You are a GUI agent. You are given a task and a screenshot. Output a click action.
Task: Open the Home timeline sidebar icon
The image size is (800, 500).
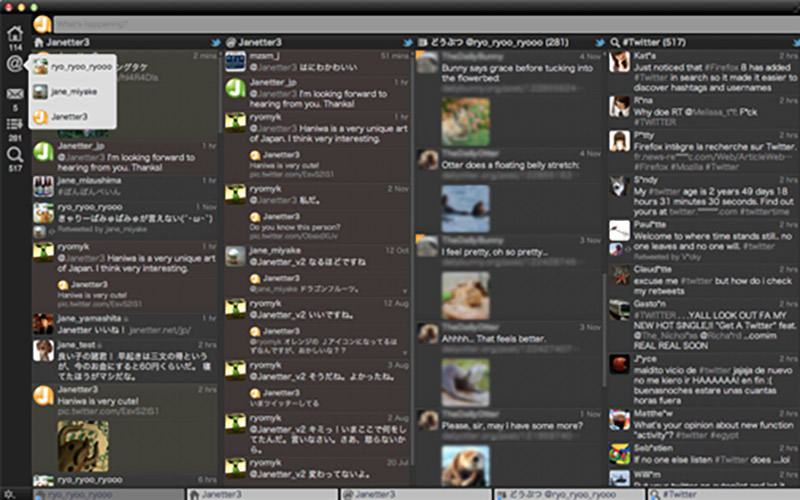pos(15,34)
